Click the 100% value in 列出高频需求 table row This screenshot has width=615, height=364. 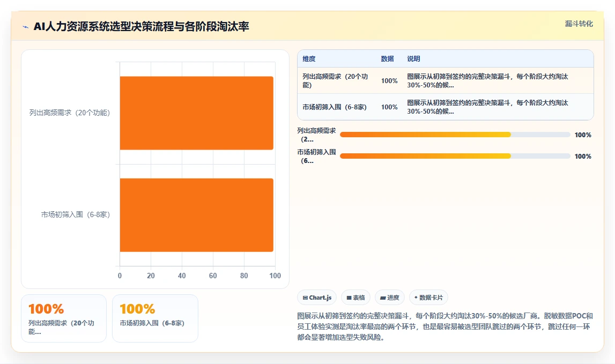pyautogui.click(x=389, y=81)
